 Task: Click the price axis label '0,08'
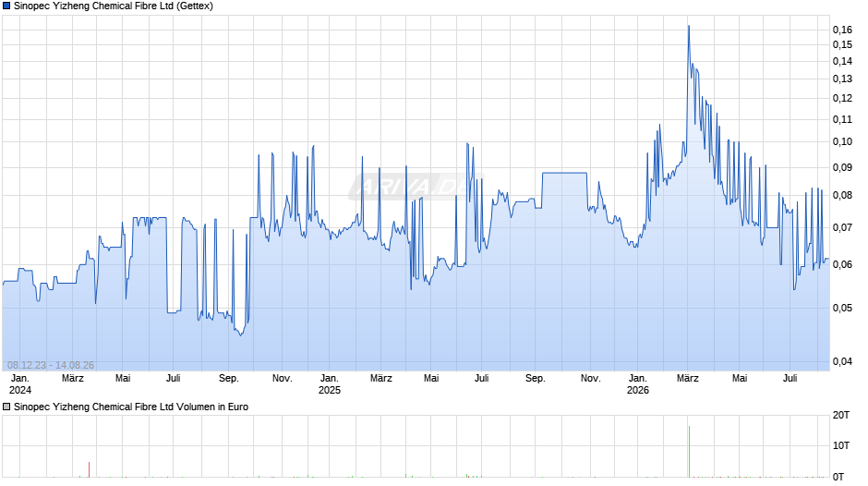coord(842,195)
